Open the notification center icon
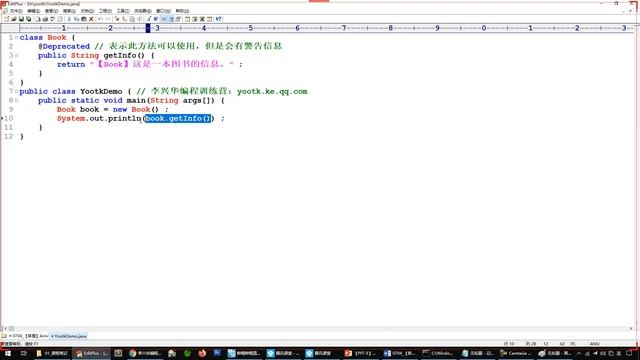640x360 pixels. (629, 353)
